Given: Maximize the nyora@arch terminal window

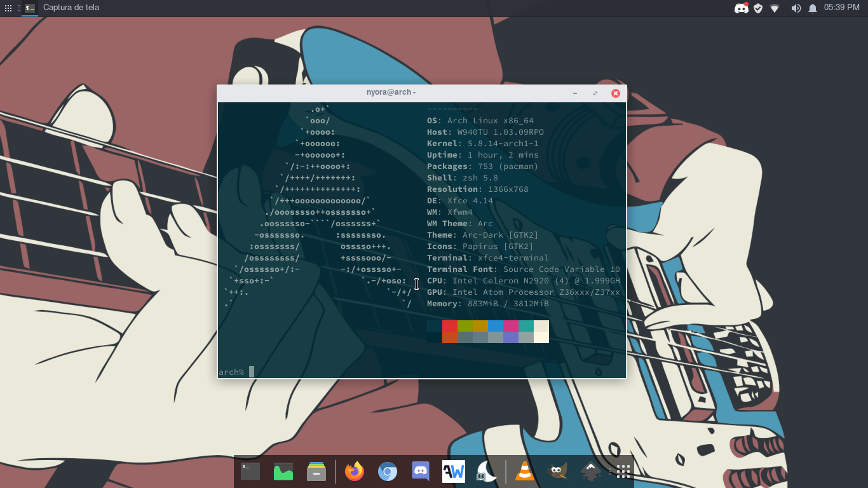Looking at the screenshot, I should tap(595, 93).
